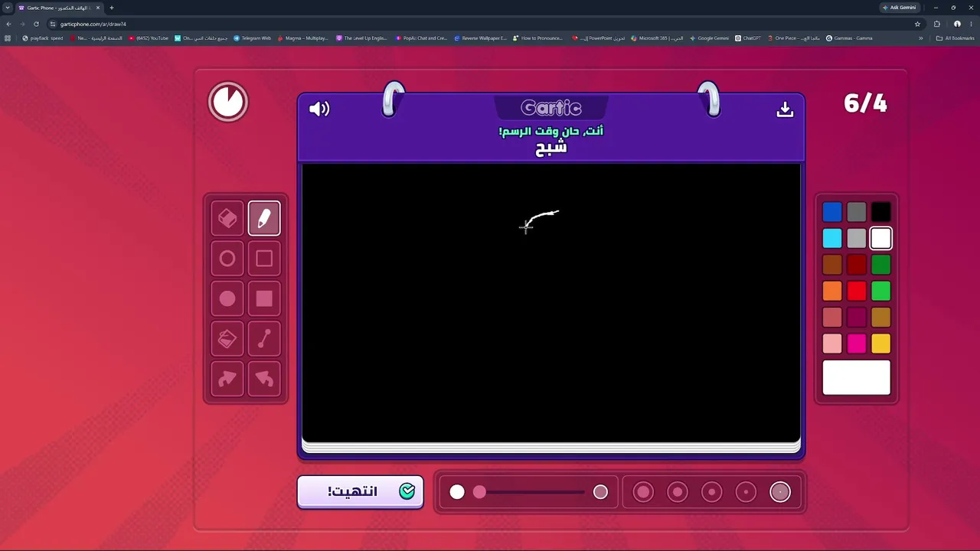
Task: Select the second-smallest brush size
Action: pyautogui.click(x=746, y=492)
